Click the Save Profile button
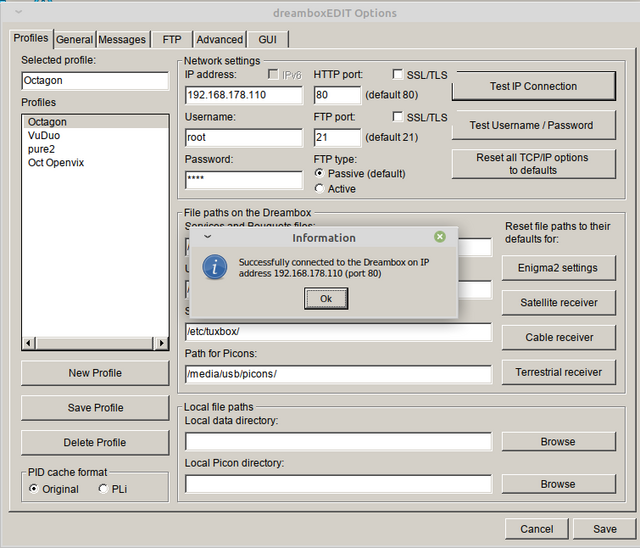This screenshot has height=548, width=640. point(95,408)
